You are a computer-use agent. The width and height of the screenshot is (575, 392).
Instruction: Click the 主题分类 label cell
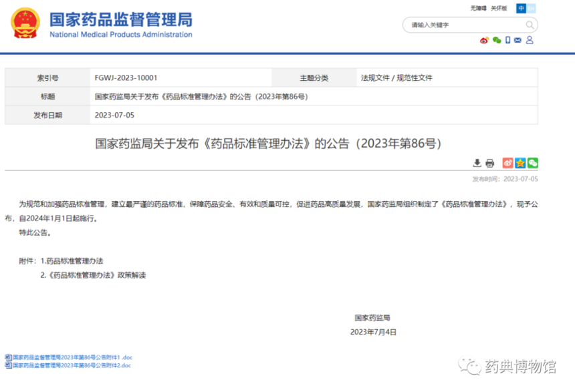(x=314, y=77)
